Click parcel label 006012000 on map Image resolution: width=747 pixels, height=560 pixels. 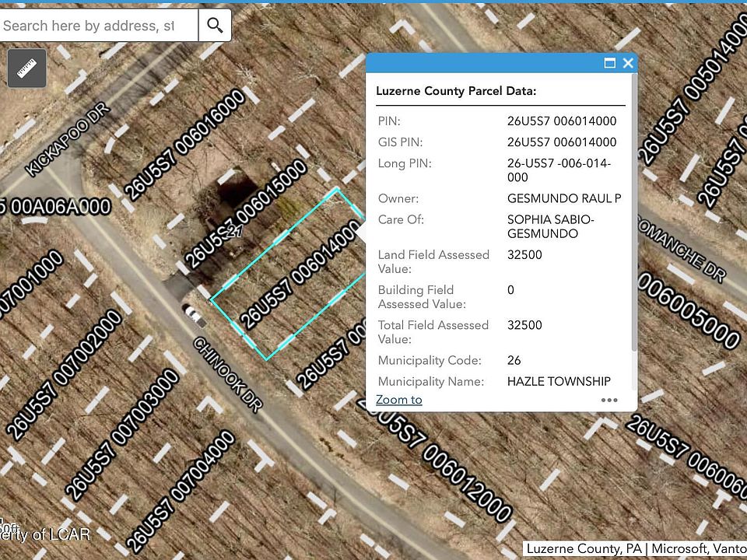click(x=467, y=483)
